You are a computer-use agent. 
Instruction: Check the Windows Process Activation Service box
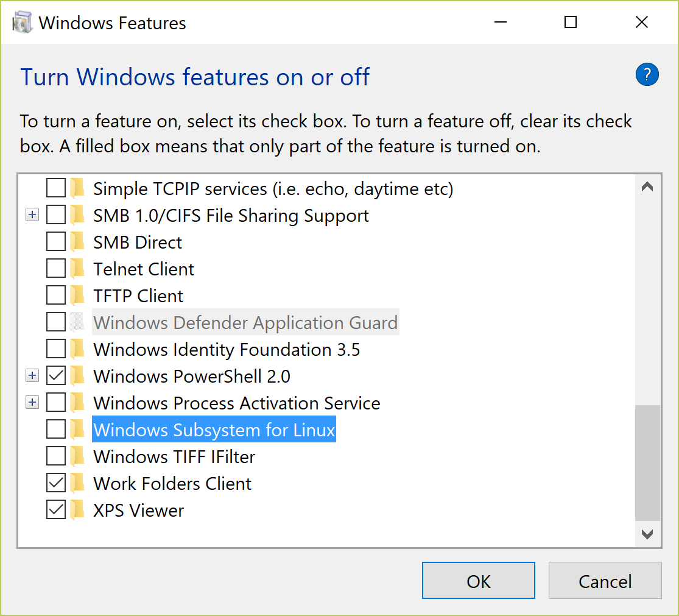point(56,402)
